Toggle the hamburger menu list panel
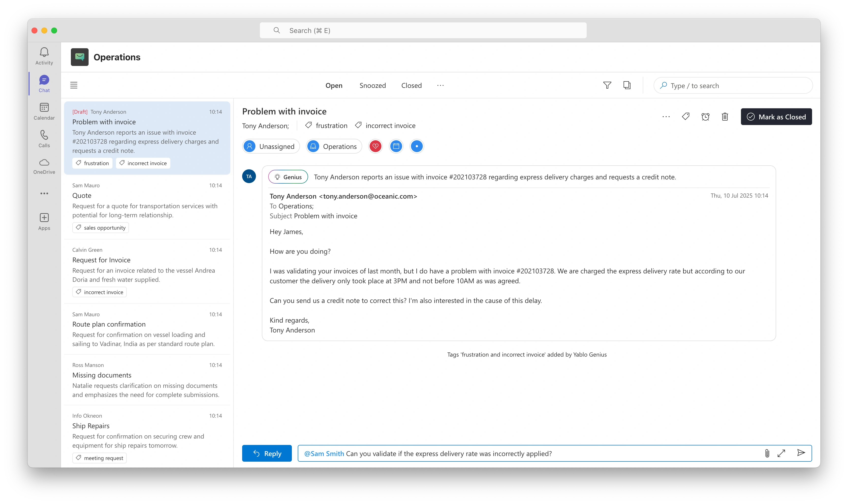Viewport: 848px width, 504px height. point(74,85)
